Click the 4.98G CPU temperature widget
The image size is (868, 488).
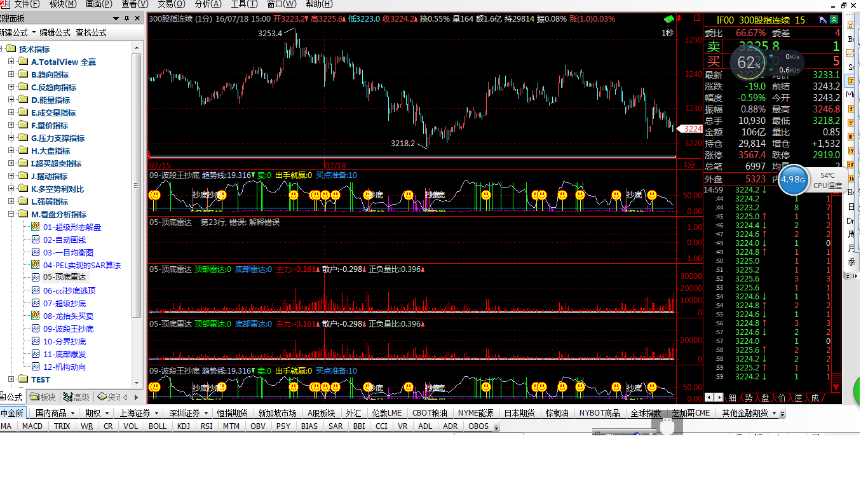793,180
